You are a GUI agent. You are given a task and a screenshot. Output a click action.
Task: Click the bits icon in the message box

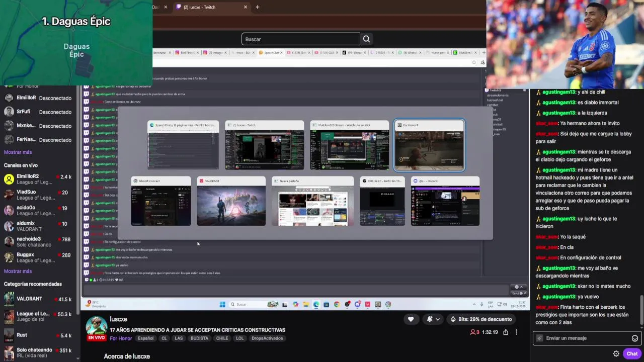click(540, 338)
